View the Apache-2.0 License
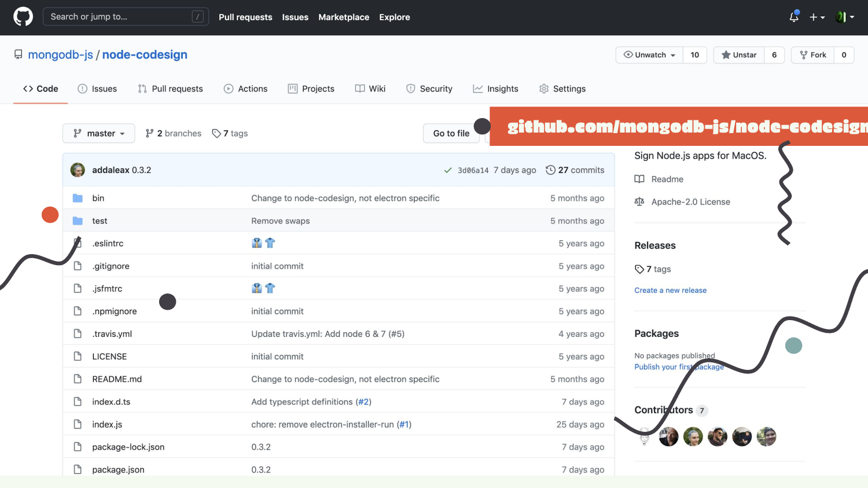Screen dimensions: 868x488 690,201
